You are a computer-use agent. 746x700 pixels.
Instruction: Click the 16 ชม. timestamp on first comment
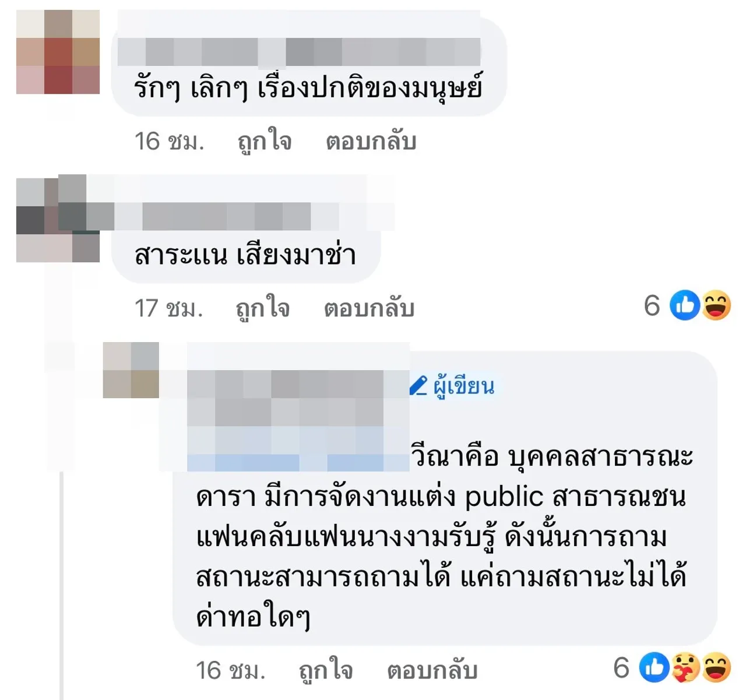(170, 141)
